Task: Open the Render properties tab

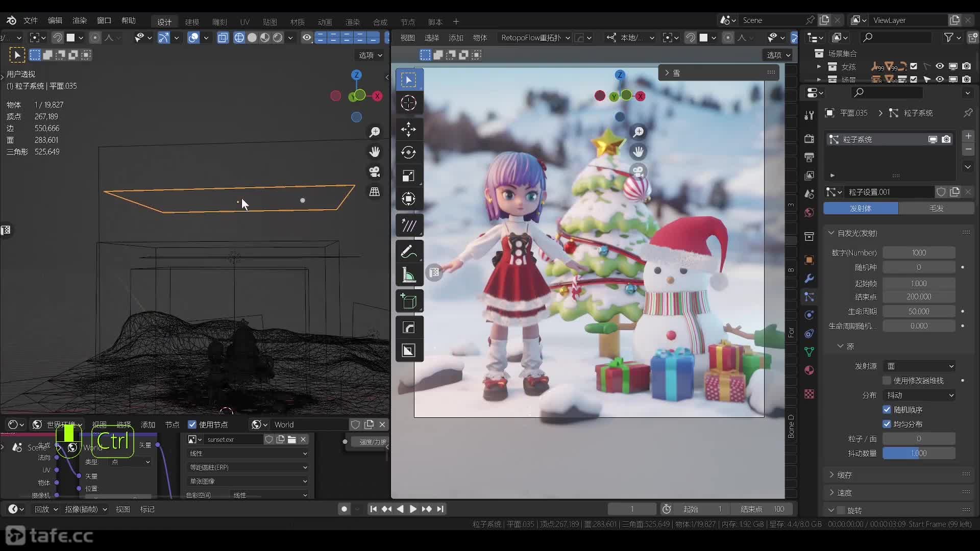Action: pyautogui.click(x=809, y=139)
